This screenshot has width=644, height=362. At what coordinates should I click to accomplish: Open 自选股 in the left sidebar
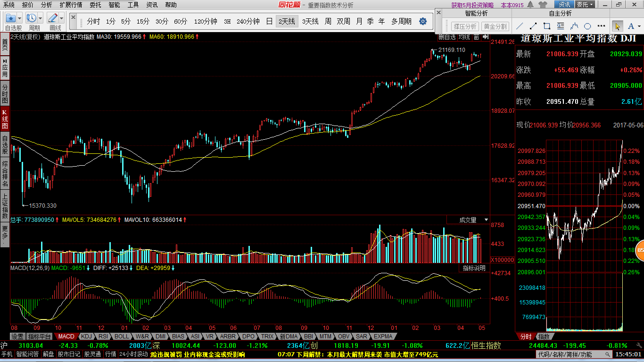click(5, 145)
